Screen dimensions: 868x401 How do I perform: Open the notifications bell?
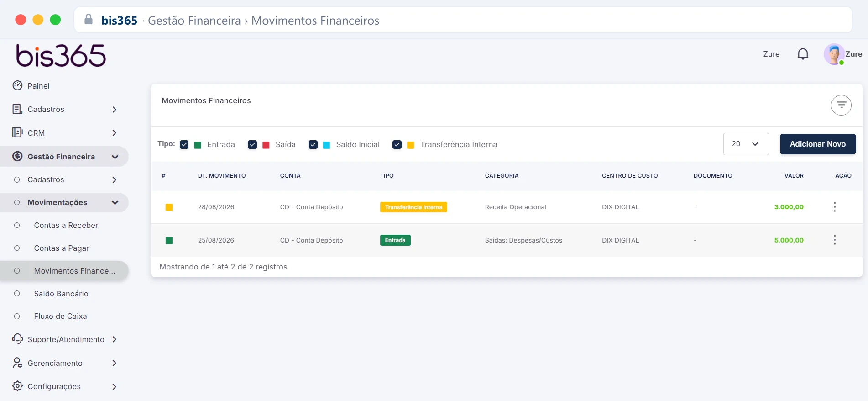point(803,54)
